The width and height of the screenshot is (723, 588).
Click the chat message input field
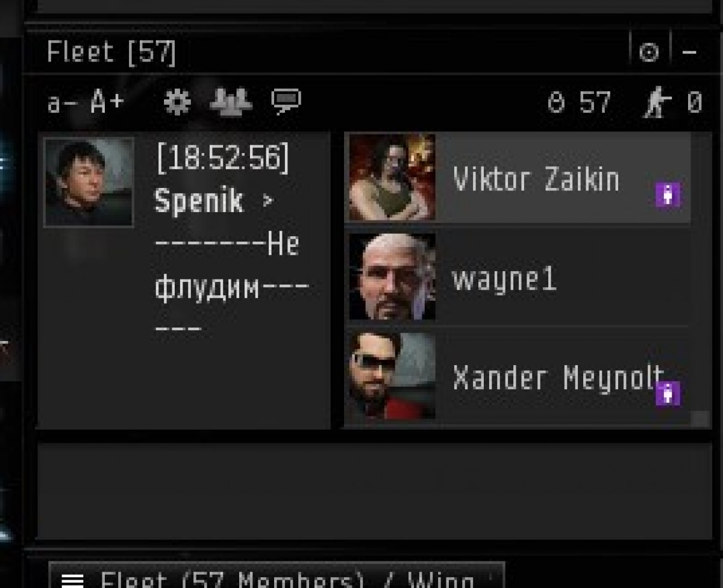[374, 491]
